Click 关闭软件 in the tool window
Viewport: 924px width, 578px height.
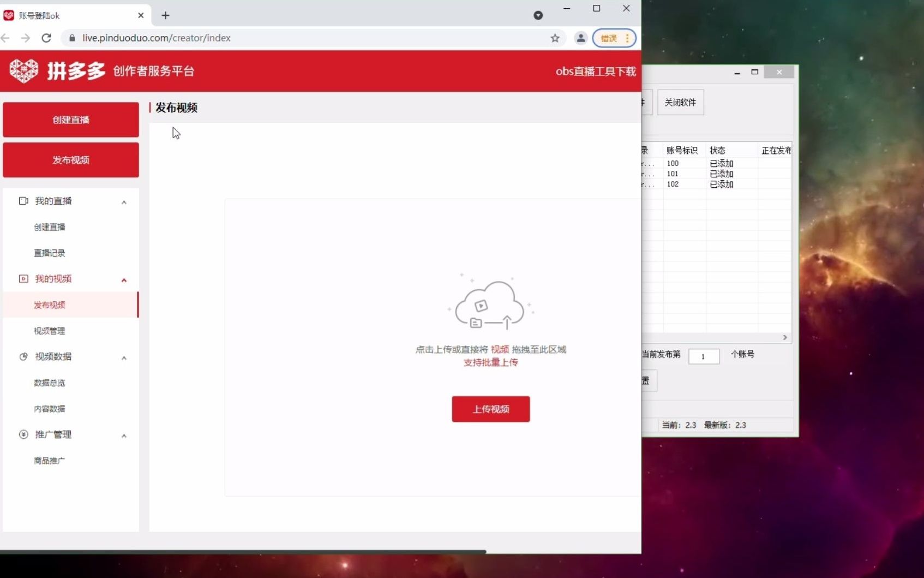[681, 102]
